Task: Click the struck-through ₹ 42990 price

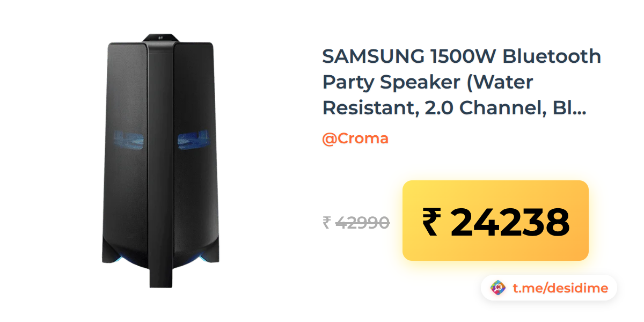Action: [x=356, y=222]
